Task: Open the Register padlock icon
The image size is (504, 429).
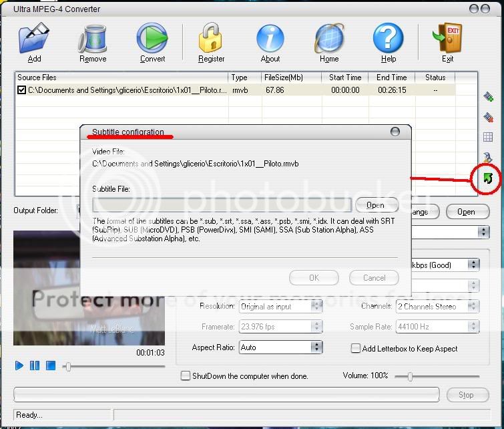Action: click(211, 39)
